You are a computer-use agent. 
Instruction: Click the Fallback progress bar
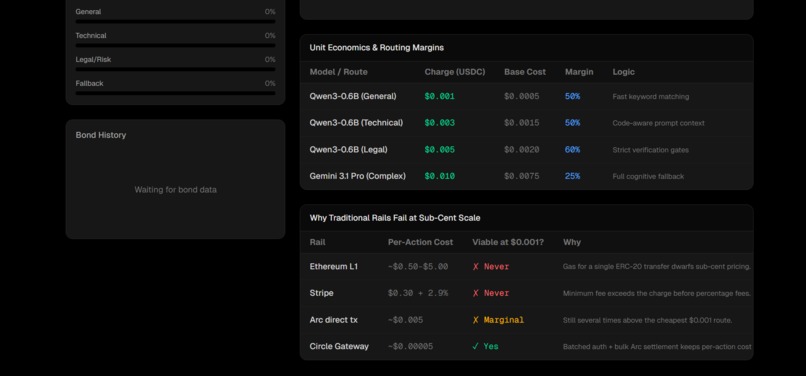(175, 93)
